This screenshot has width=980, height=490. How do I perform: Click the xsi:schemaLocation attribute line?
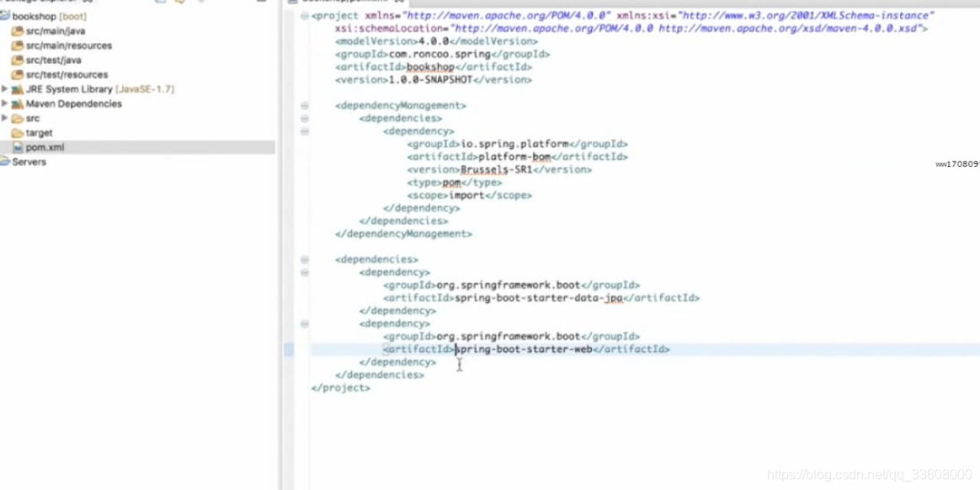[x=631, y=29]
